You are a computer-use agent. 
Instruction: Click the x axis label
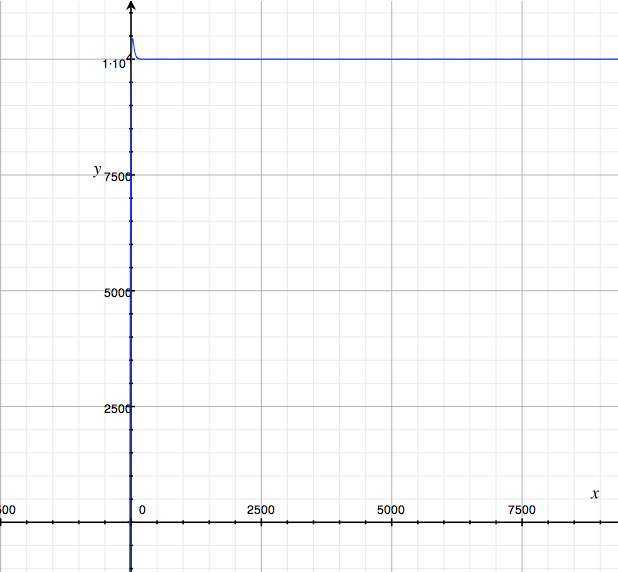tap(595, 494)
